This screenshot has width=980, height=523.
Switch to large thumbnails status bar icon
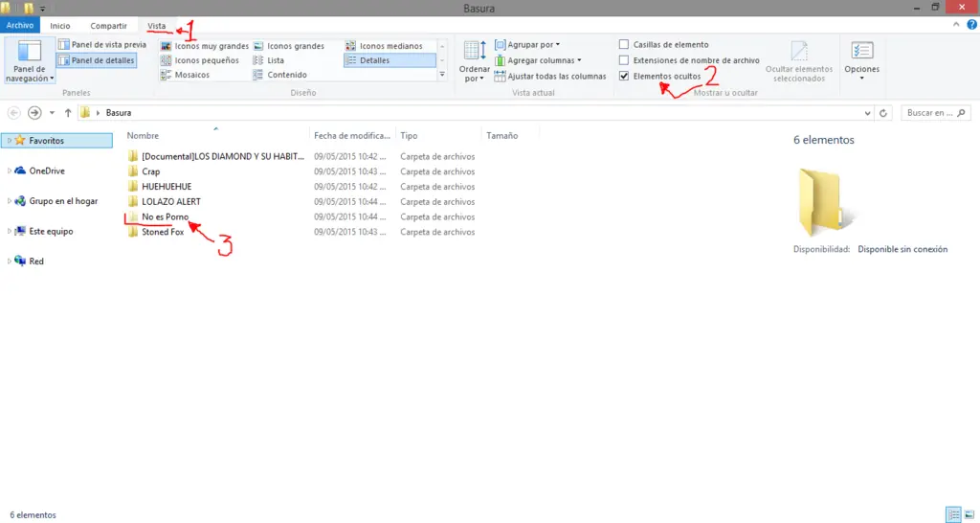coord(969,515)
